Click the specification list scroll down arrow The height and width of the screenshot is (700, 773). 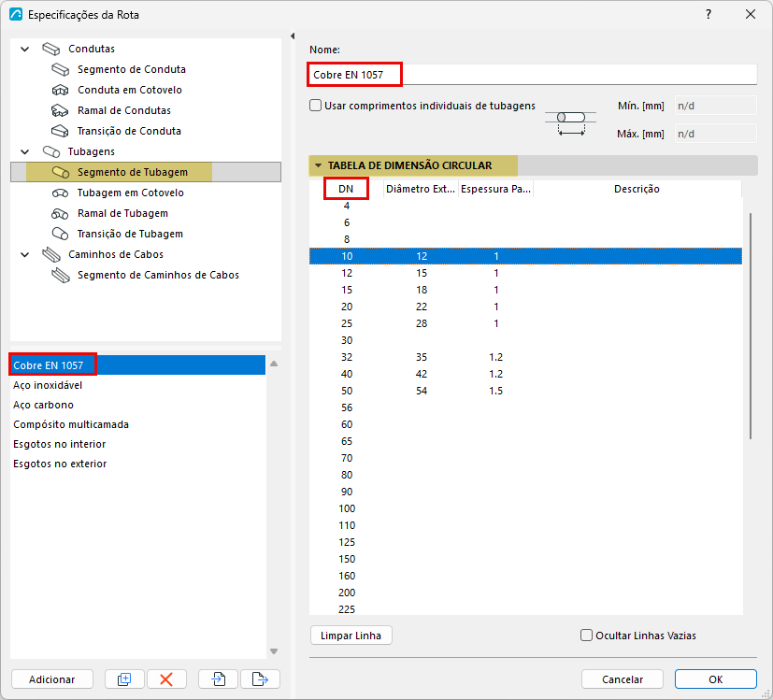[274, 651]
